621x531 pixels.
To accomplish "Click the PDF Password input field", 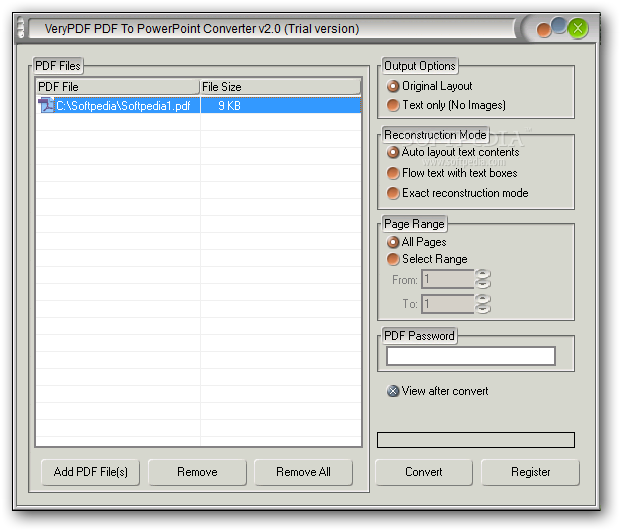I will click(x=471, y=356).
